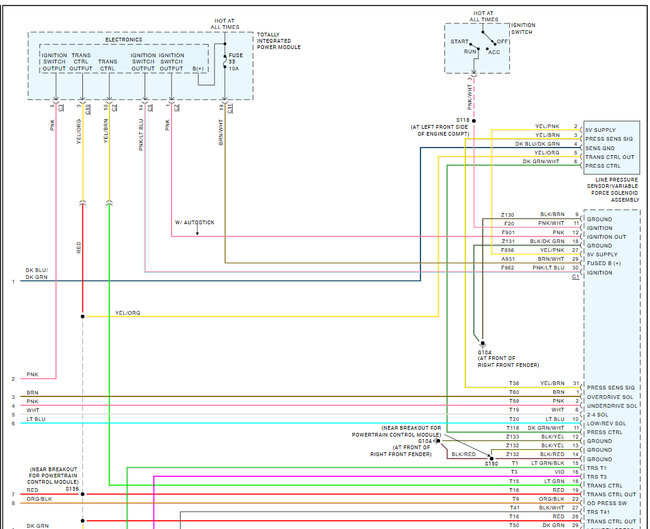
Task: Click the YEL/ORG label on the horizontal yellow wire
Action: 128,313
